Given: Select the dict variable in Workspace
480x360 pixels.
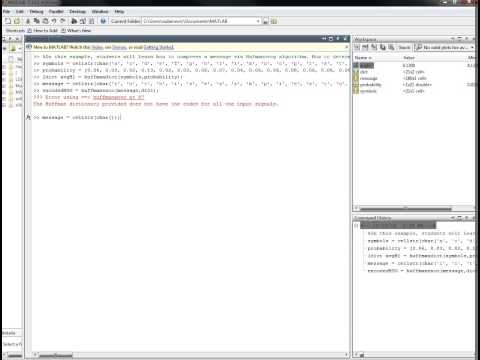Looking at the screenshot, I should click(364, 72).
